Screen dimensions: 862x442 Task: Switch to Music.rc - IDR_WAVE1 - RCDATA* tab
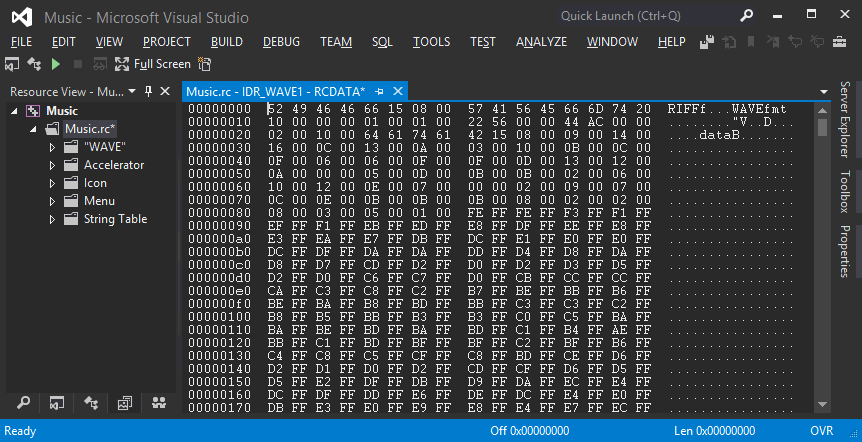tap(275, 91)
